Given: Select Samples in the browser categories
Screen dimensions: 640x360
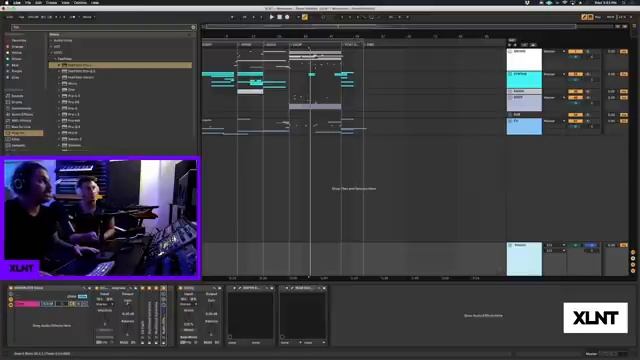Looking at the screenshot, I should [18, 145].
